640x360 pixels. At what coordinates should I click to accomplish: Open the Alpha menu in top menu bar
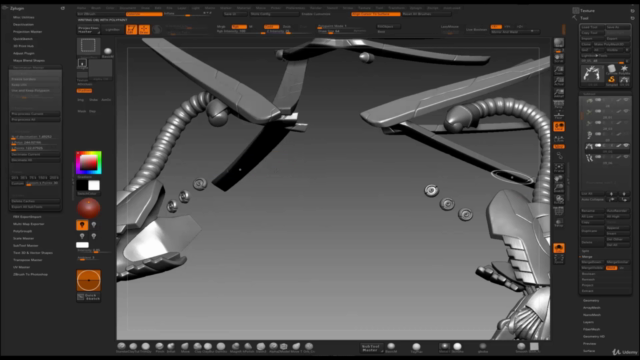(x=82, y=8)
